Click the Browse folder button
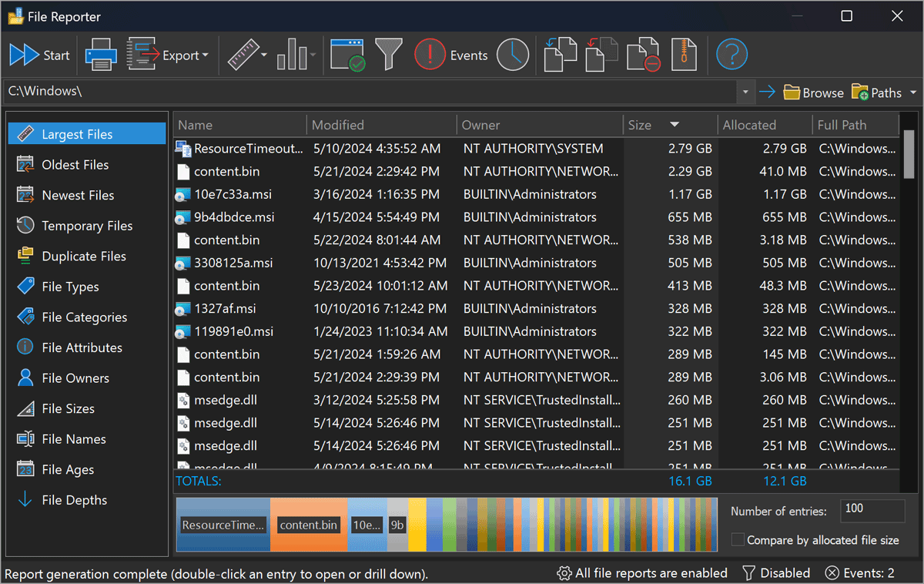 [x=814, y=92]
